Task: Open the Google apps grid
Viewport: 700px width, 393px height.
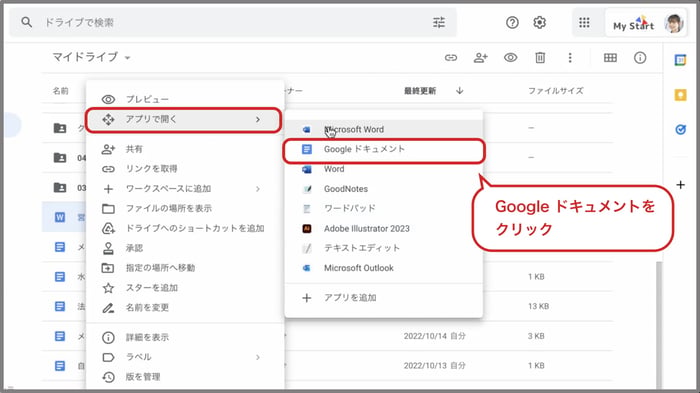Action: [x=584, y=22]
